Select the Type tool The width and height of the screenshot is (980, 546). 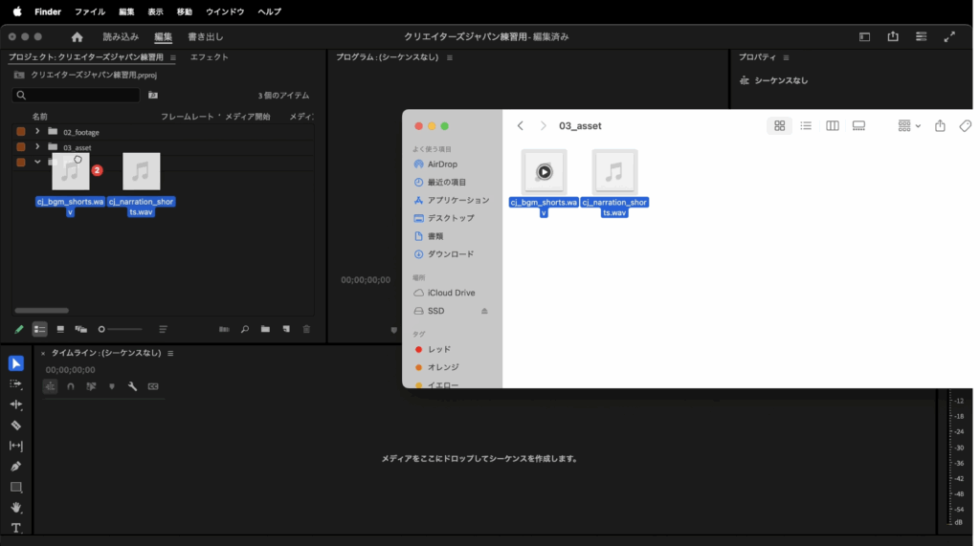[15, 528]
